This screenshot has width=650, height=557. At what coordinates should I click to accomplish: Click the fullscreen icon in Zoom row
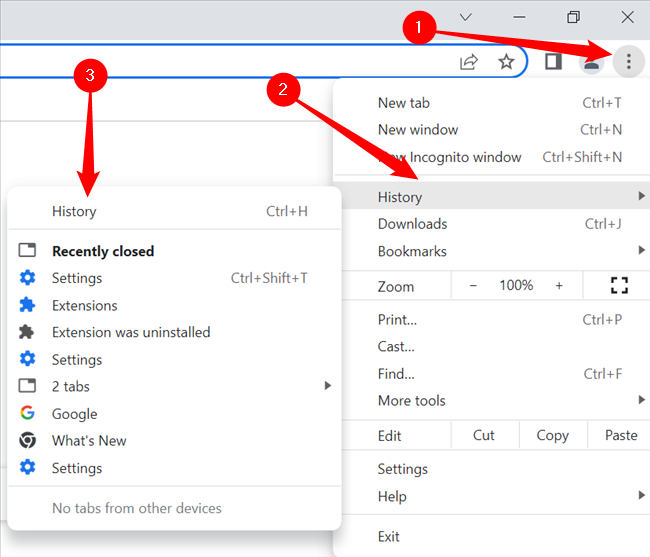click(x=619, y=285)
